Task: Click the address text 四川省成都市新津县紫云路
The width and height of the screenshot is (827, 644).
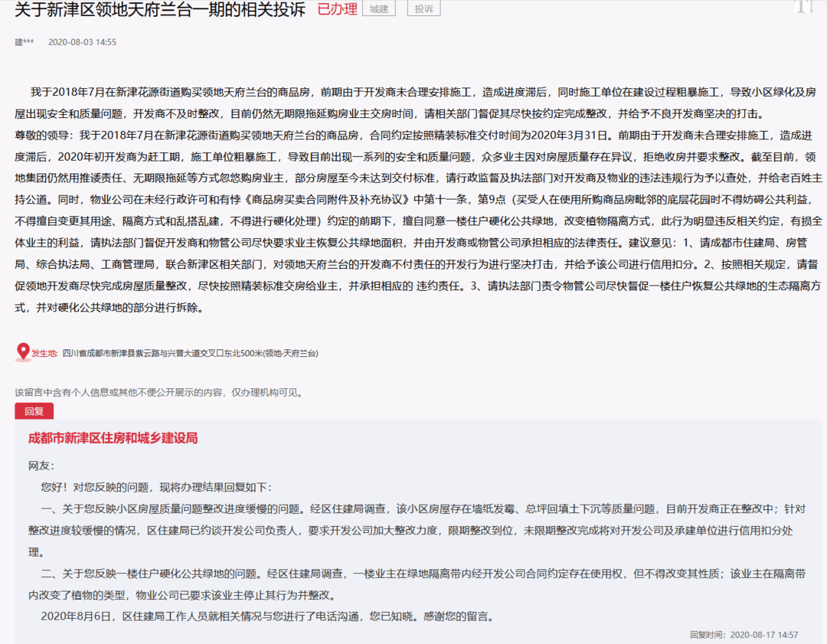Action: [190, 354]
